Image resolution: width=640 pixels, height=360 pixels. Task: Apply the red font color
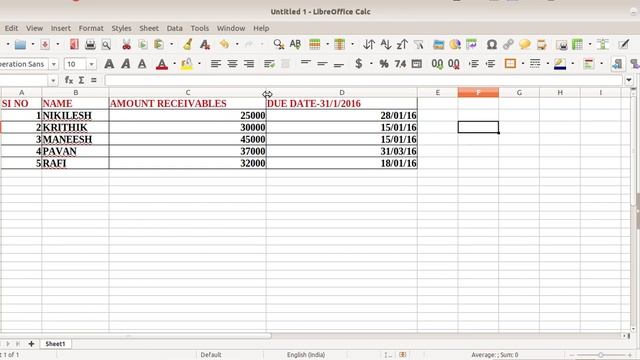[x=162, y=64]
